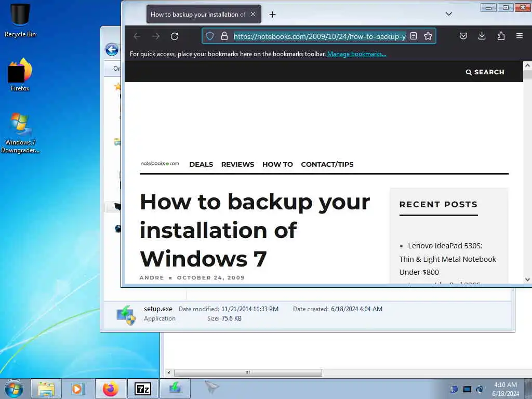
Task: Switch to 7-Zip in the taskbar
Action: pos(142,389)
